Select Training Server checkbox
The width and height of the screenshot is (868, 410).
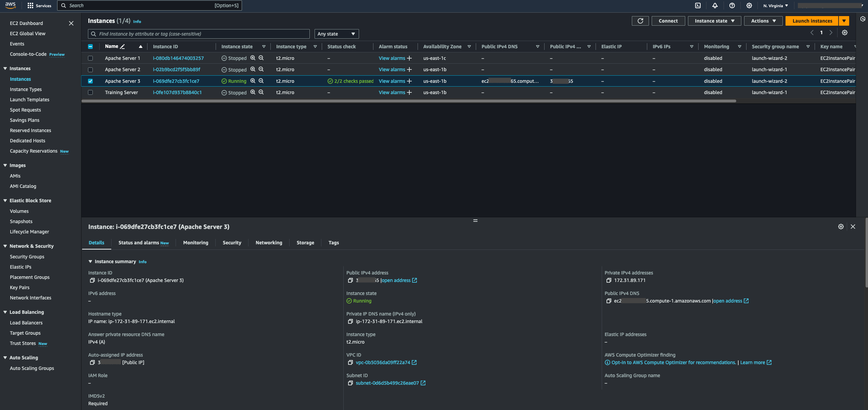point(90,92)
